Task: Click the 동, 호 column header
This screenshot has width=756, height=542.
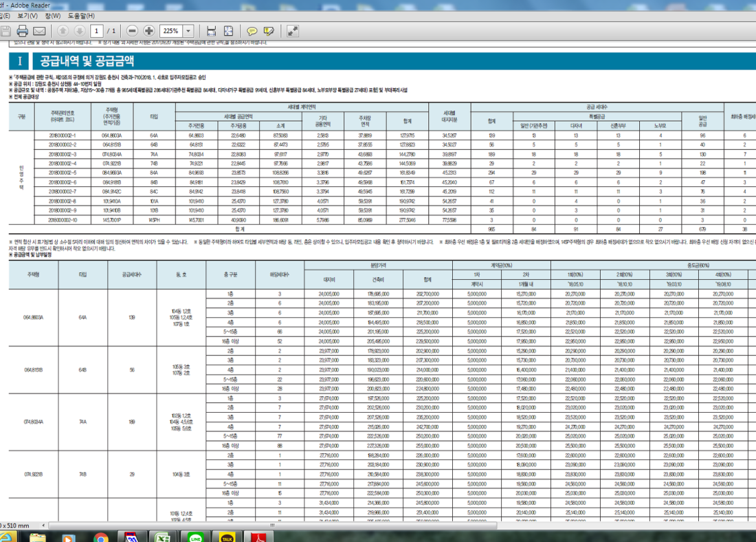Action: point(181,274)
